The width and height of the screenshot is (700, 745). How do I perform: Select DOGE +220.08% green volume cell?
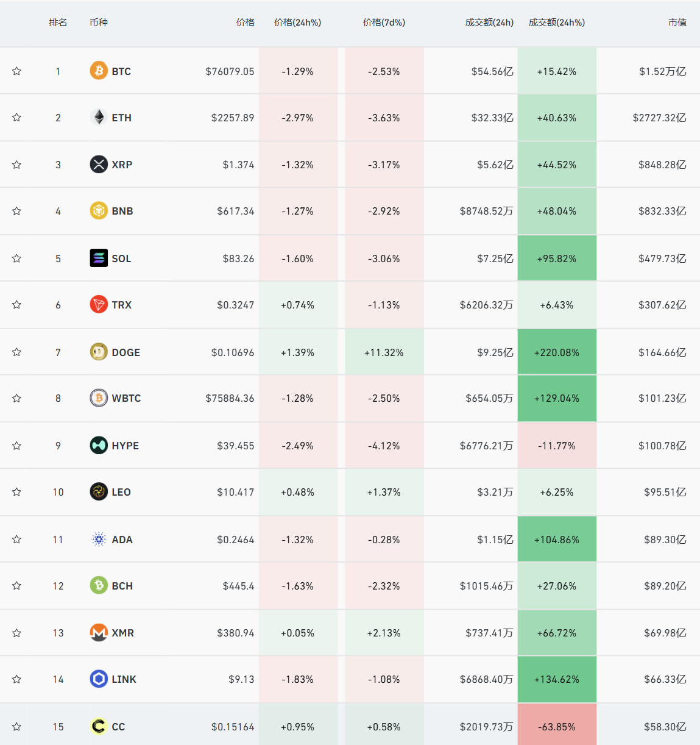pyautogui.click(x=557, y=352)
